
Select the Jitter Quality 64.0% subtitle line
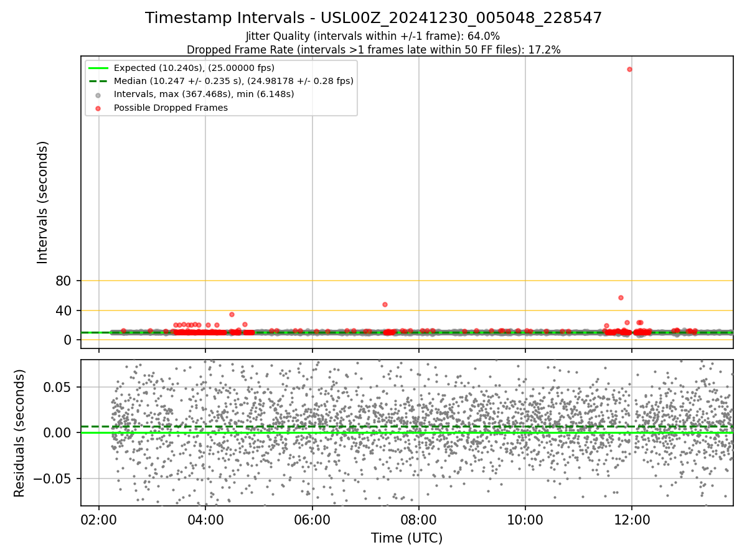[x=374, y=36]
